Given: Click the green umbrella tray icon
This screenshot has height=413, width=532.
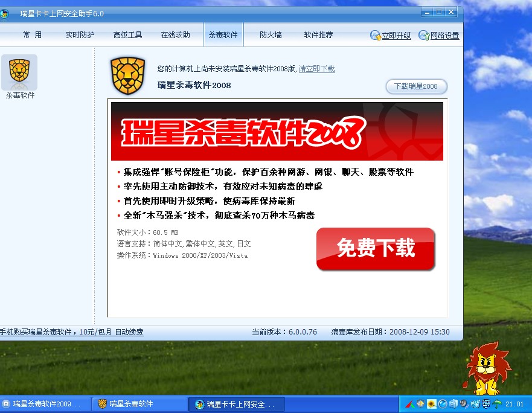Looking at the screenshot, I should coord(497,404).
